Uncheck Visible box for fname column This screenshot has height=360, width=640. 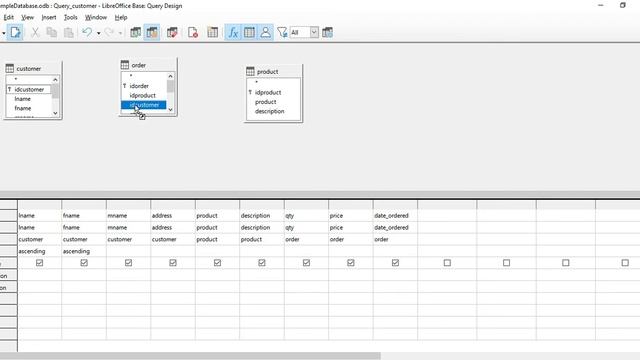point(84,263)
